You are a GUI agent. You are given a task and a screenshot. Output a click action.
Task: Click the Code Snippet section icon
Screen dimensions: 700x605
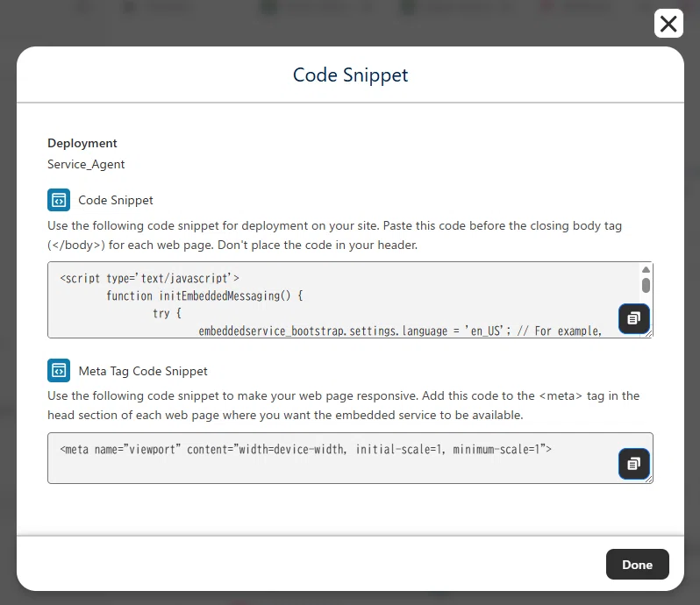pyautogui.click(x=59, y=200)
